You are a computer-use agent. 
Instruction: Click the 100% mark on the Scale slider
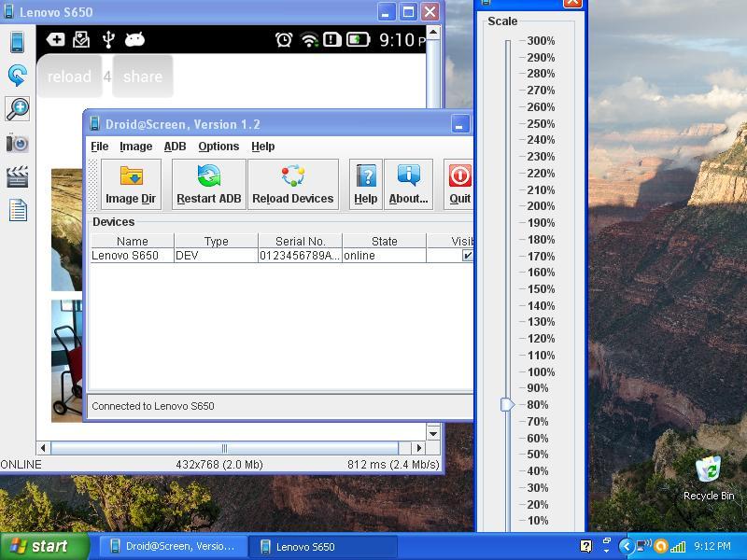(541, 371)
